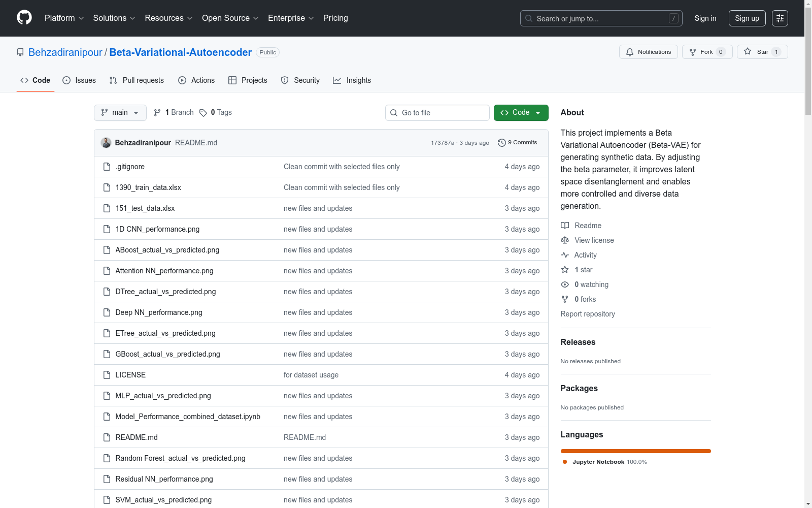Open 151_test_data.xlsx file
The image size is (812, 508).
tap(145, 208)
